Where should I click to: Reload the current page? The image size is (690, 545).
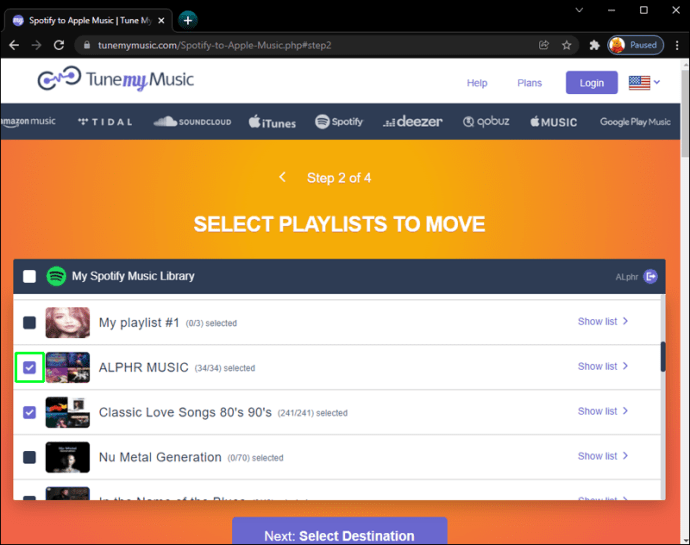[59, 45]
